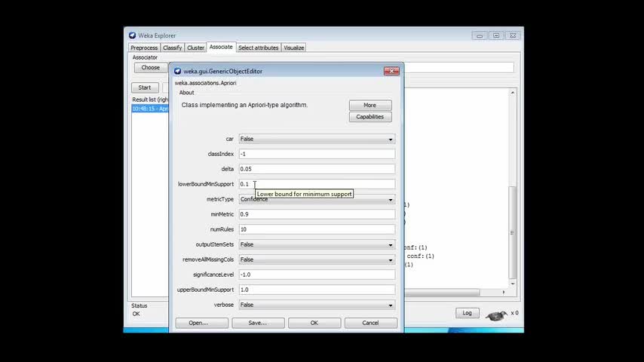
Task: Click the lowerBoundMinSupport field
Action: tap(317, 184)
